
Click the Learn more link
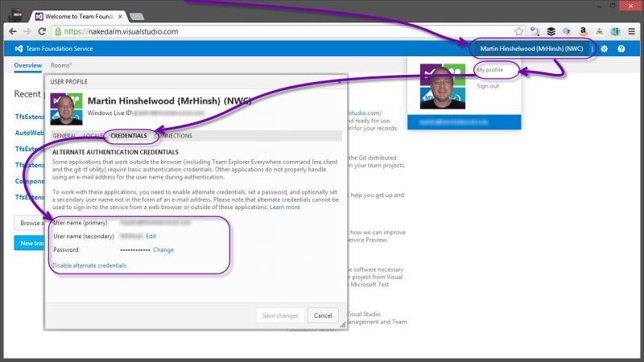tap(285, 208)
